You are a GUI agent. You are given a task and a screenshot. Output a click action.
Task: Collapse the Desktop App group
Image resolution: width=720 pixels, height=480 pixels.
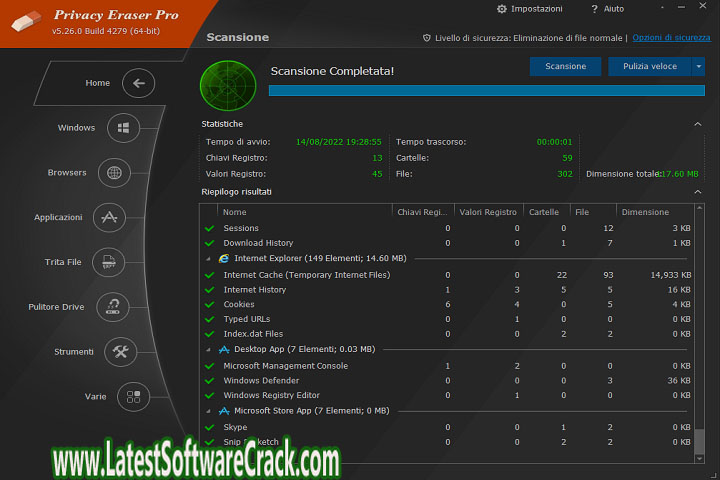coord(208,350)
